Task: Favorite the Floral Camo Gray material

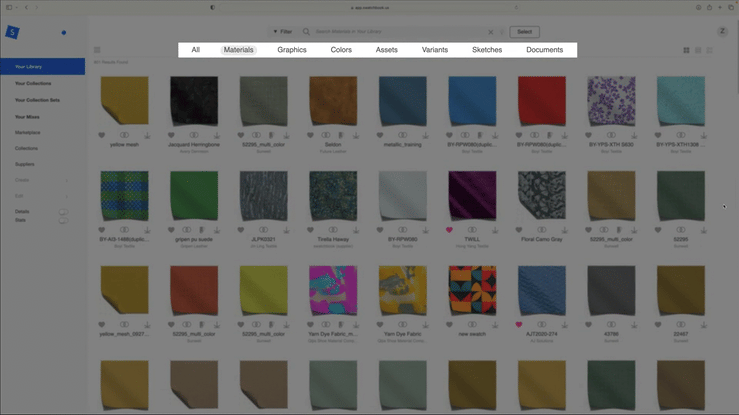Action: coord(519,230)
